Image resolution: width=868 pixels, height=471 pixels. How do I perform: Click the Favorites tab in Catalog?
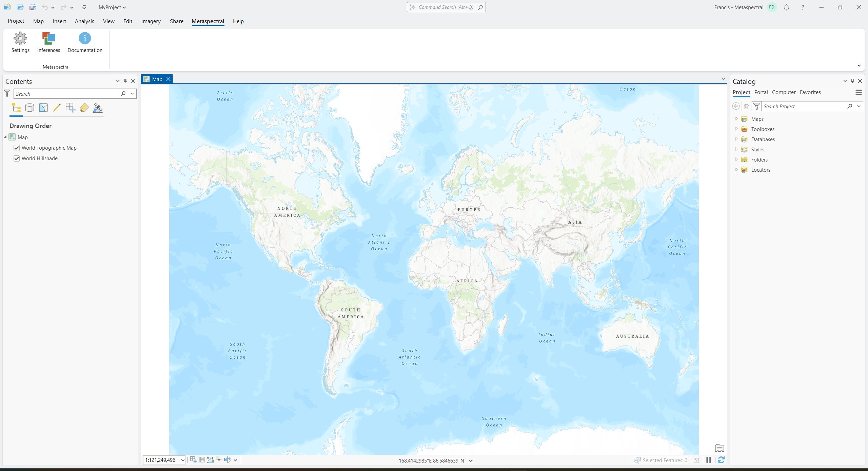[x=810, y=92]
